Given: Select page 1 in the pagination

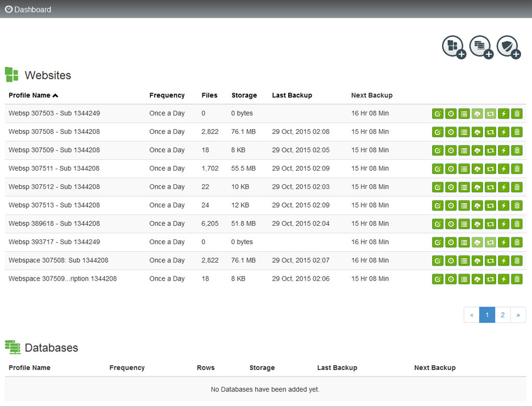Looking at the screenshot, I should click(487, 315).
